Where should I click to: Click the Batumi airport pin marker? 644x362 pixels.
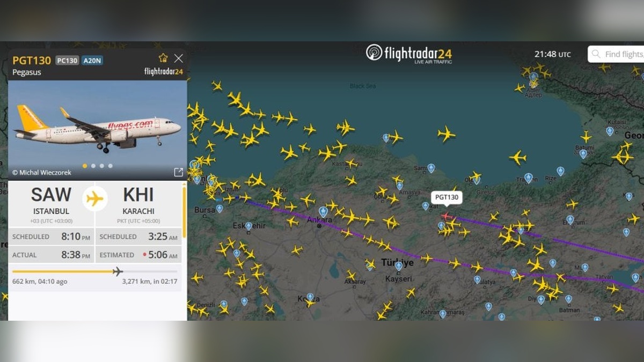coord(583,153)
